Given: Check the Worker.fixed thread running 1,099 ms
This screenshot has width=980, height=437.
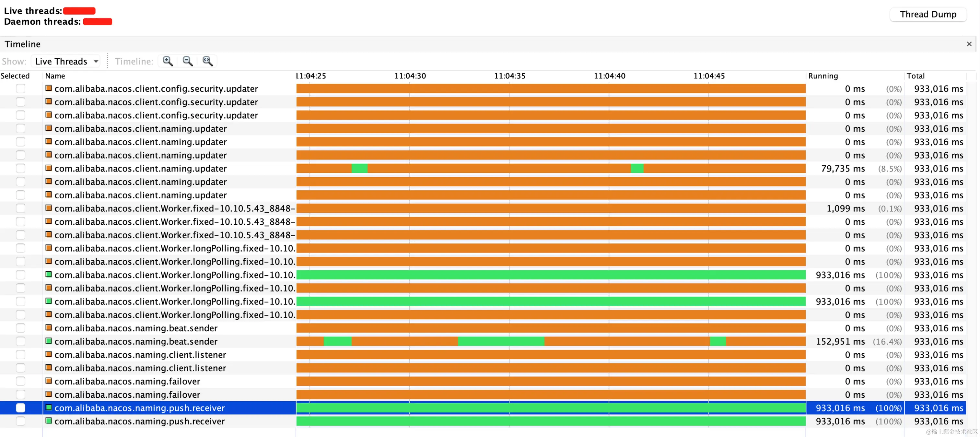Looking at the screenshot, I should coord(20,208).
